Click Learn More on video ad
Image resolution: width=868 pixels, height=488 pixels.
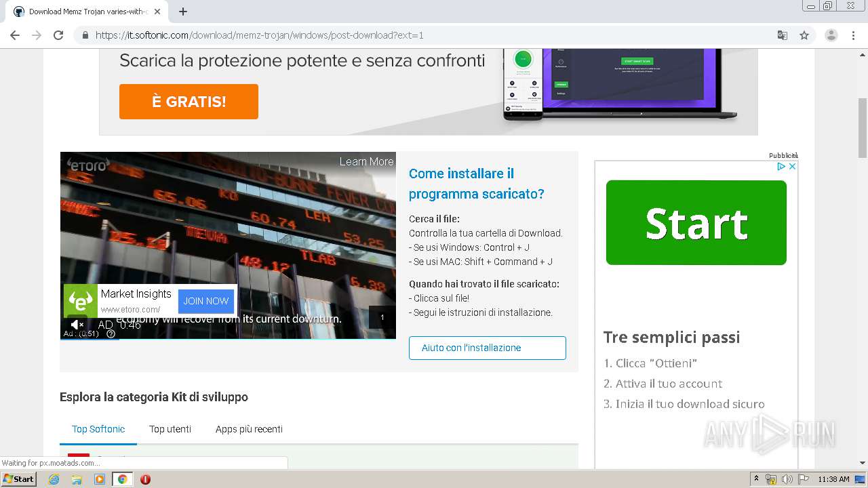[x=366, y=161]
